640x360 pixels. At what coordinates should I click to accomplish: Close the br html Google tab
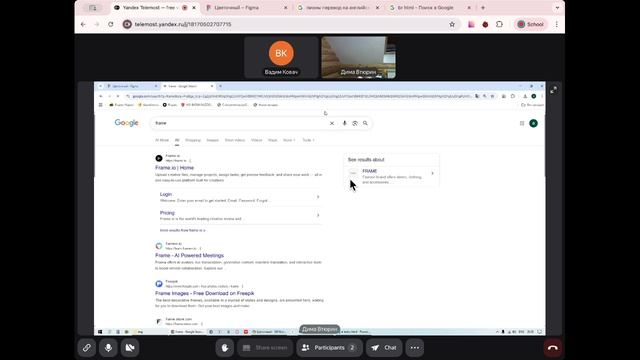point(469,8)
